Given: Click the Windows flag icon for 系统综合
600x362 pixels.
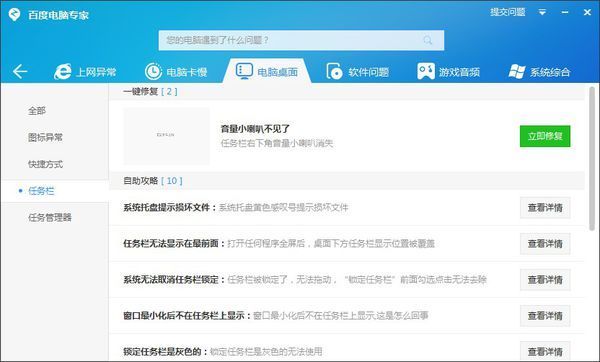Looking at the screenshot, I should (x=517, y=72).
